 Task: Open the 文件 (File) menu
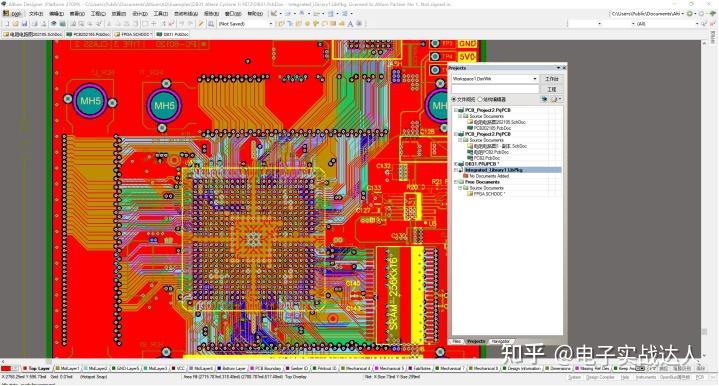point(36,14)
